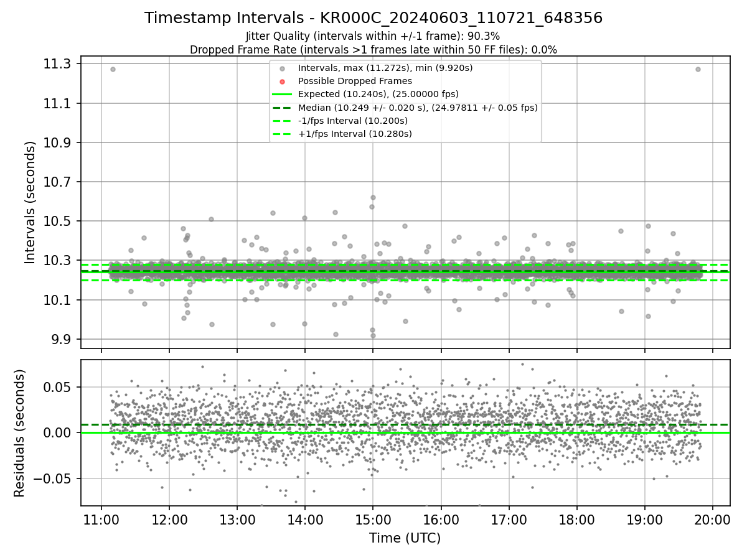Click the gray dot marker next to Intervals legend
Screen dimensions: 747x560
[283, 68]
